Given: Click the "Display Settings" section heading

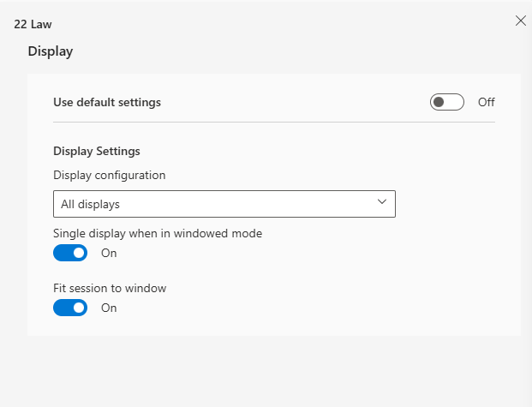Looking at the screenshot, I should (97, 151).
